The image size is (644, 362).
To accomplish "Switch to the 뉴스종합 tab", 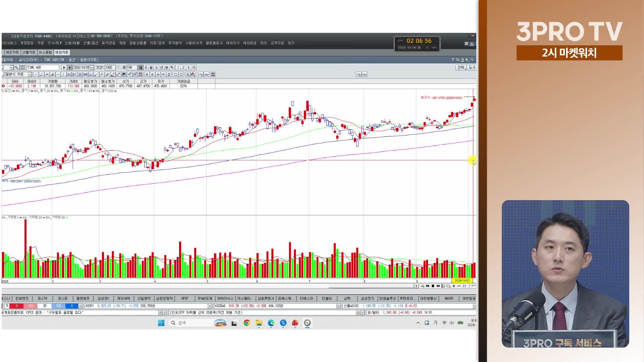I will click(x=45, y=52).
